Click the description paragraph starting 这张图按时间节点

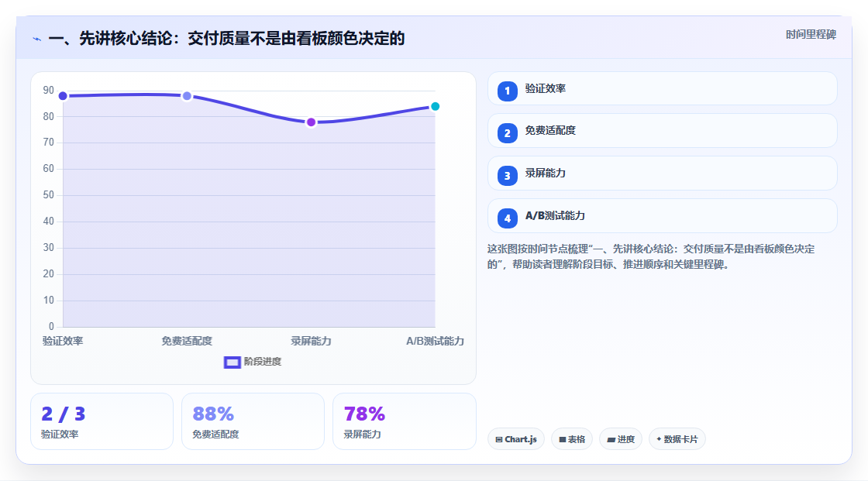651,256
